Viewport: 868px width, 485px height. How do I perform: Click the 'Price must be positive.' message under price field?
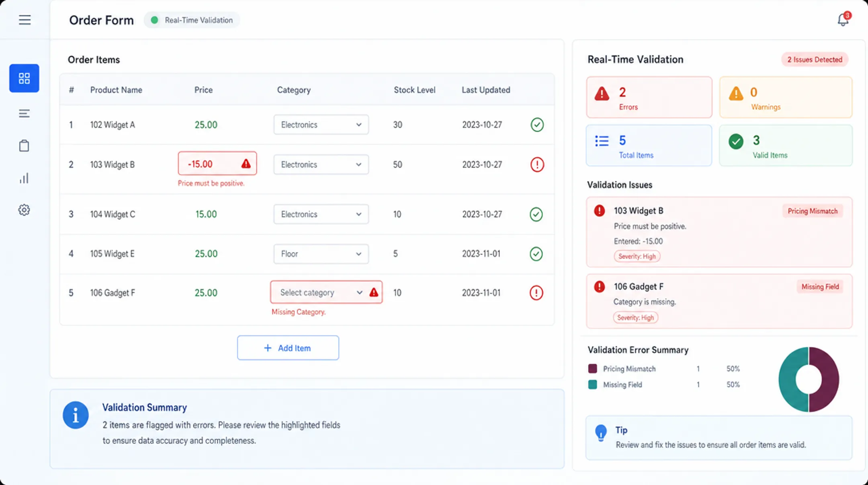pos(211,183)
